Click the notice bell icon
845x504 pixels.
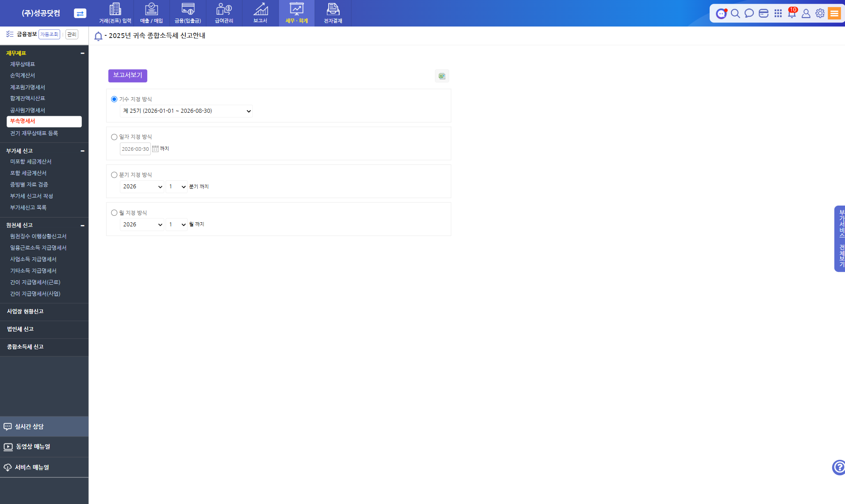click(98, 36)
